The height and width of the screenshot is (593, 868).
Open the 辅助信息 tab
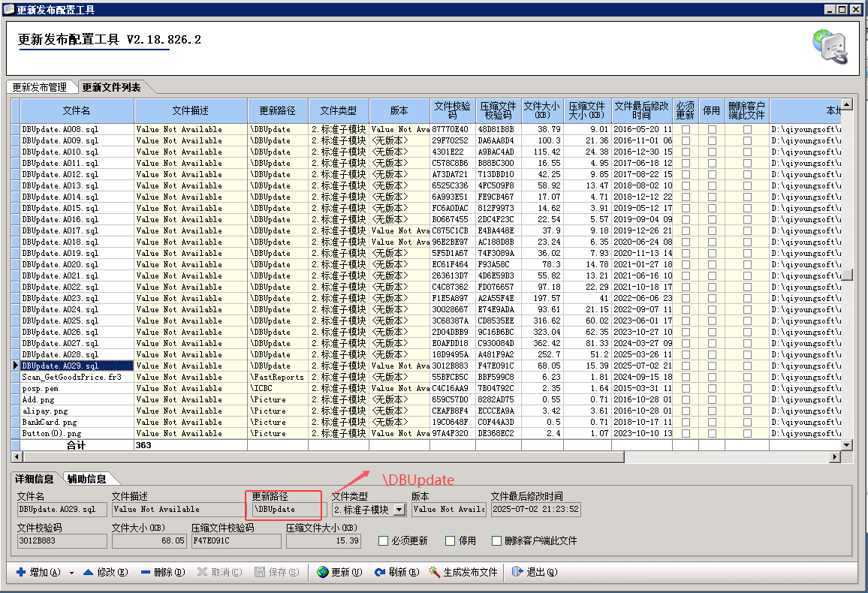click(86, 479)
